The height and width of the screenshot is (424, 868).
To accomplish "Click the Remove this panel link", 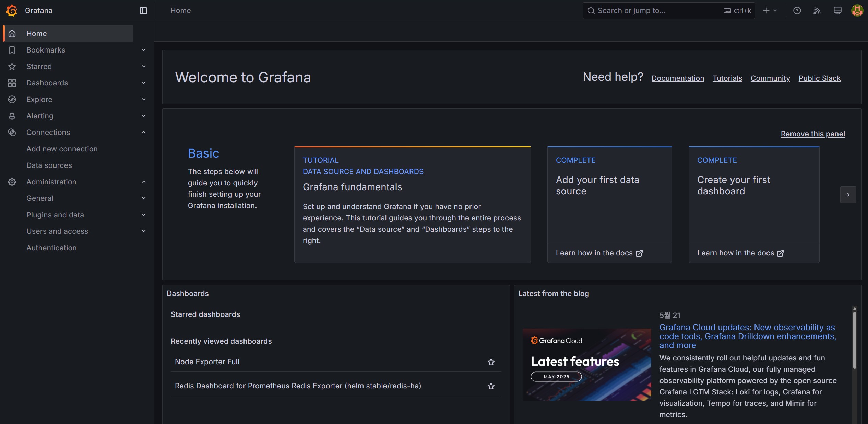I will tap(812, 134).
